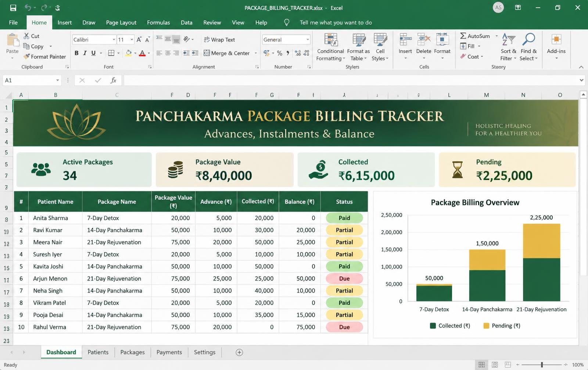Click the Add-ins icon
588x370 pixels.
556,39
